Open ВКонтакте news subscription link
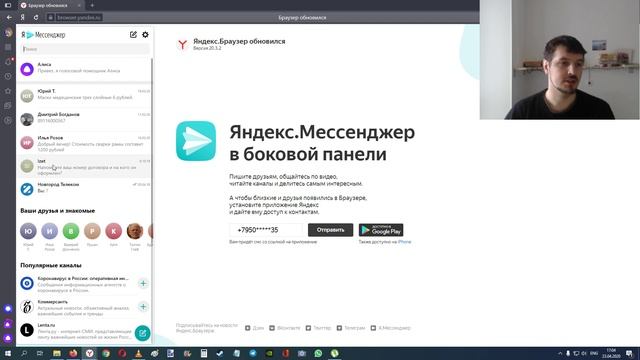640x360 pixels. coord(284,328)
